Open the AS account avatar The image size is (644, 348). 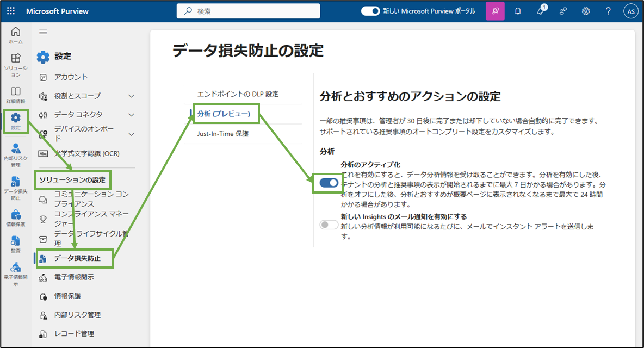(630, 11)
